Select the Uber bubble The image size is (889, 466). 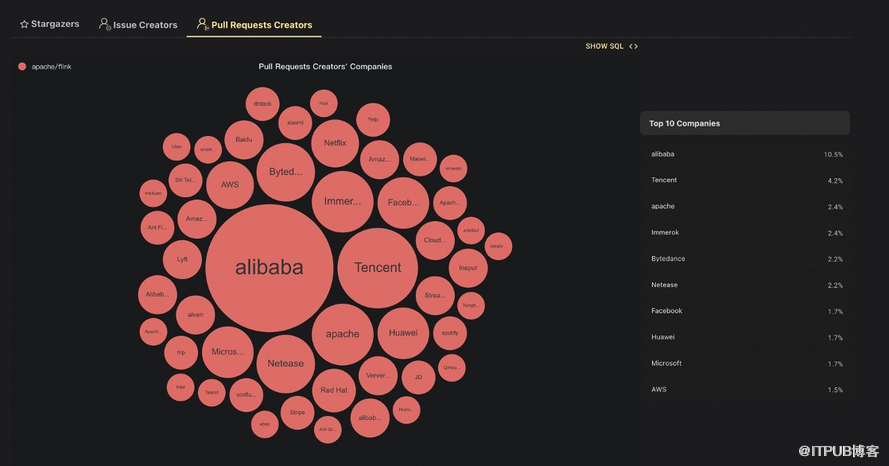click(x=176, y=147)
